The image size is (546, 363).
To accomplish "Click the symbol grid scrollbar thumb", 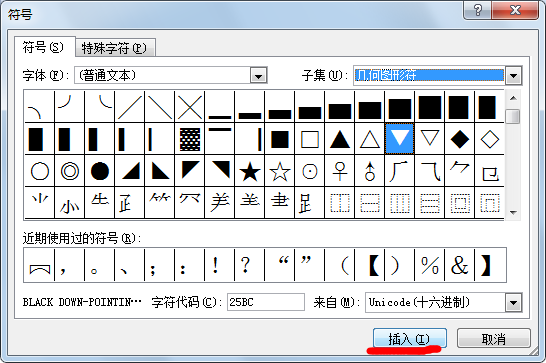I will click(513, 116).
